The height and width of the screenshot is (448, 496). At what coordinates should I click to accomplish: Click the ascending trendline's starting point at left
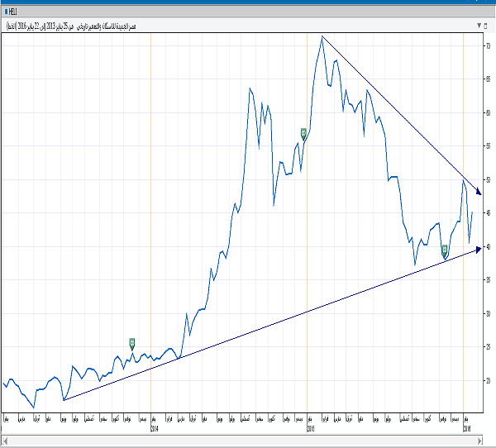point(64,400)
